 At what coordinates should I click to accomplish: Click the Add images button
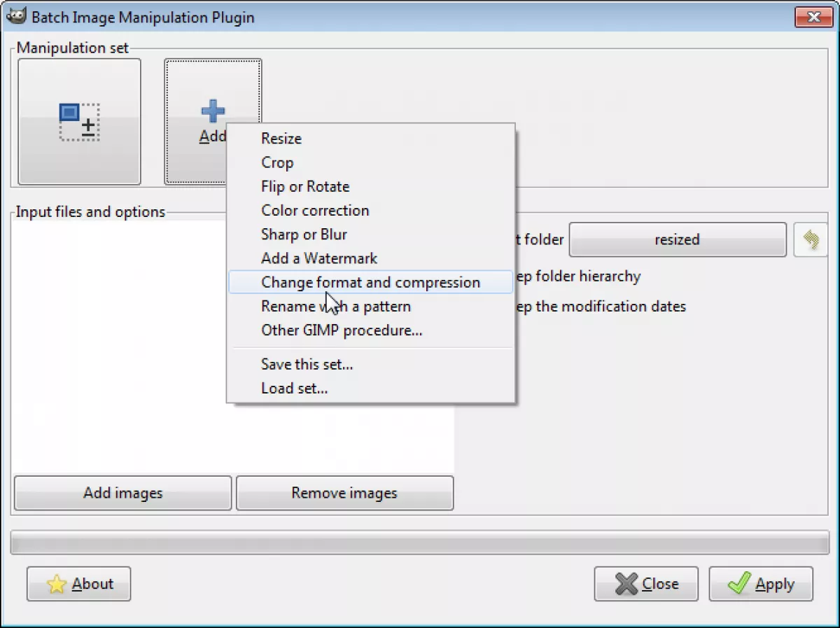coord(122,493)
